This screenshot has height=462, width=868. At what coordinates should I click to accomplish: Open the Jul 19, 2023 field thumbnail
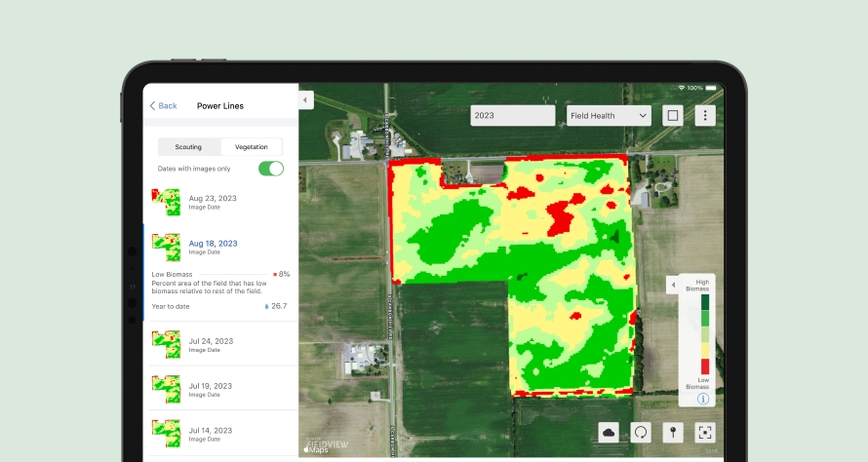tap(166, 389)
